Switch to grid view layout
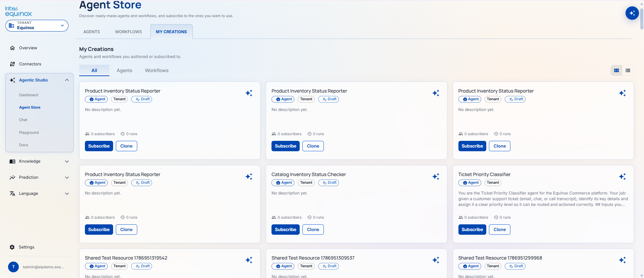Image resolution: width=644 pixels, height=278 pixels. pyautogui.click(x=616, y=70)
